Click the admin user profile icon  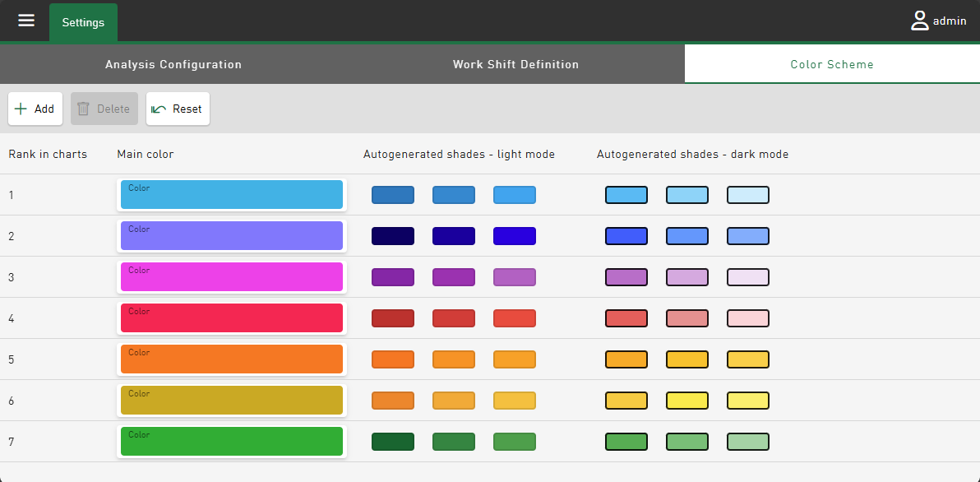(919, 21)
